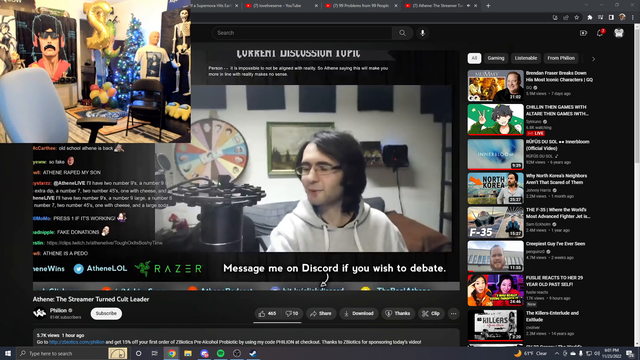Click the Clip button

point(431,313)
